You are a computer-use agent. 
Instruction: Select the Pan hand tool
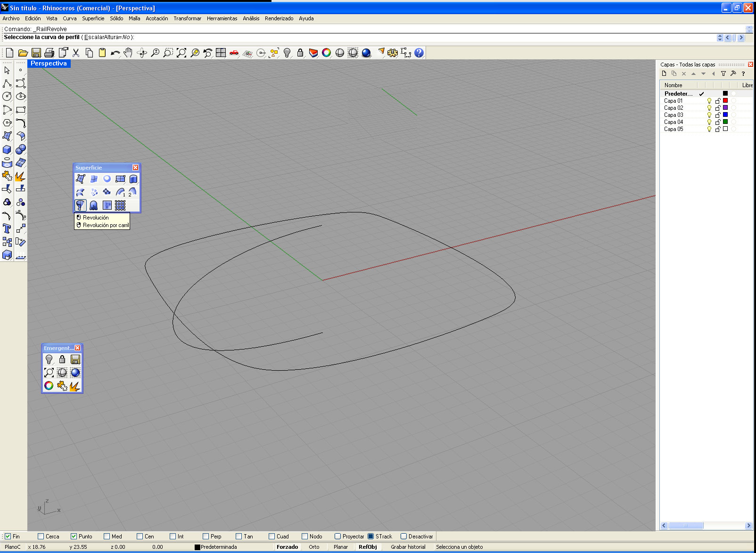pyautogui.click(x=128, y=53)
